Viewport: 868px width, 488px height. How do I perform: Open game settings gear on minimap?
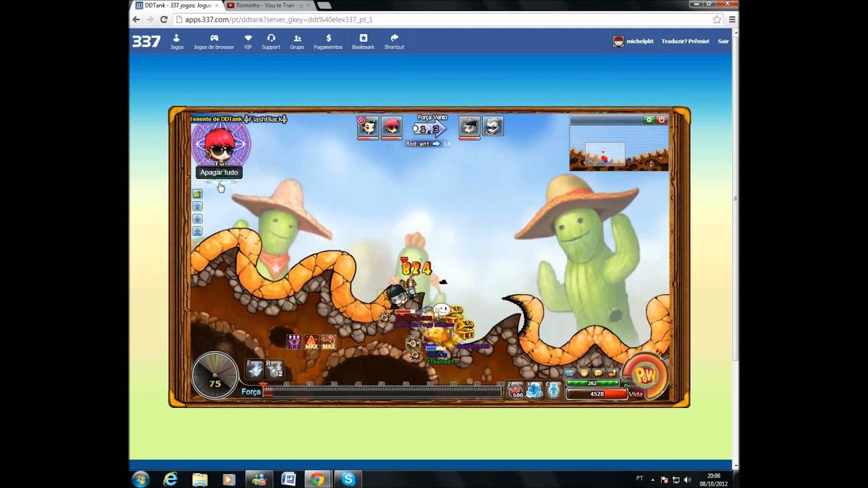tap(650, 120)
